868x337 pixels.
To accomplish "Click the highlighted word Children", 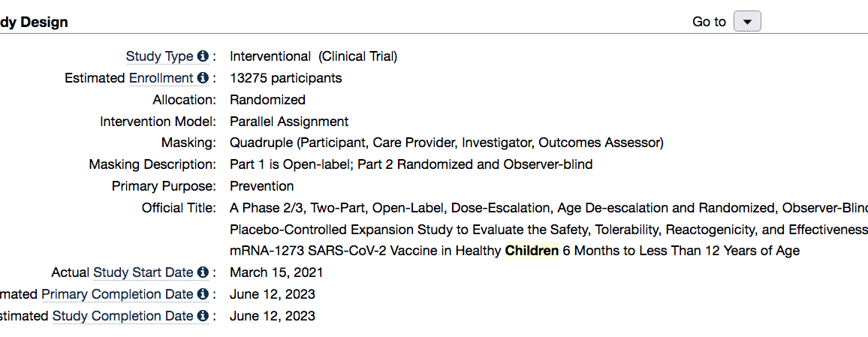I will (x=532, y=251).
